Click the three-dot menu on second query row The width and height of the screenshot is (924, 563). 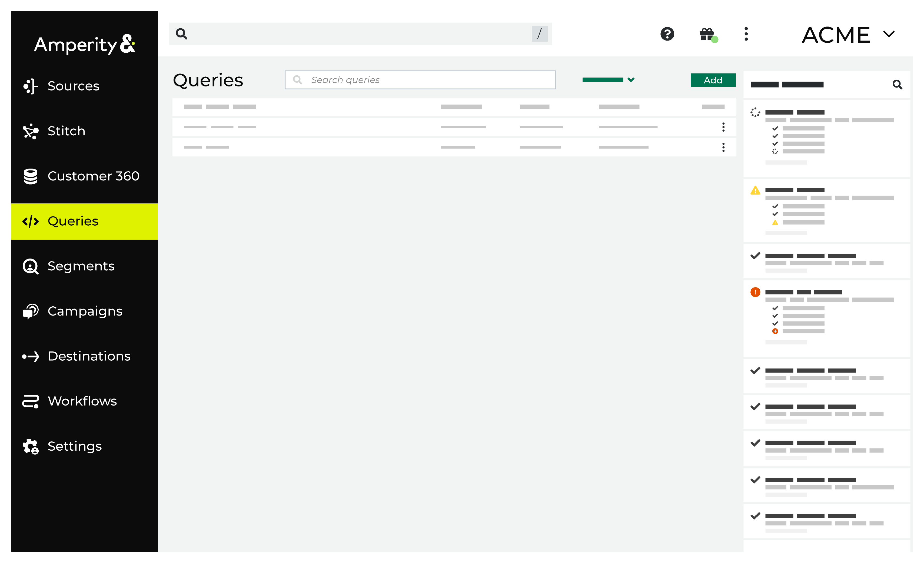[x=724, y=127]
